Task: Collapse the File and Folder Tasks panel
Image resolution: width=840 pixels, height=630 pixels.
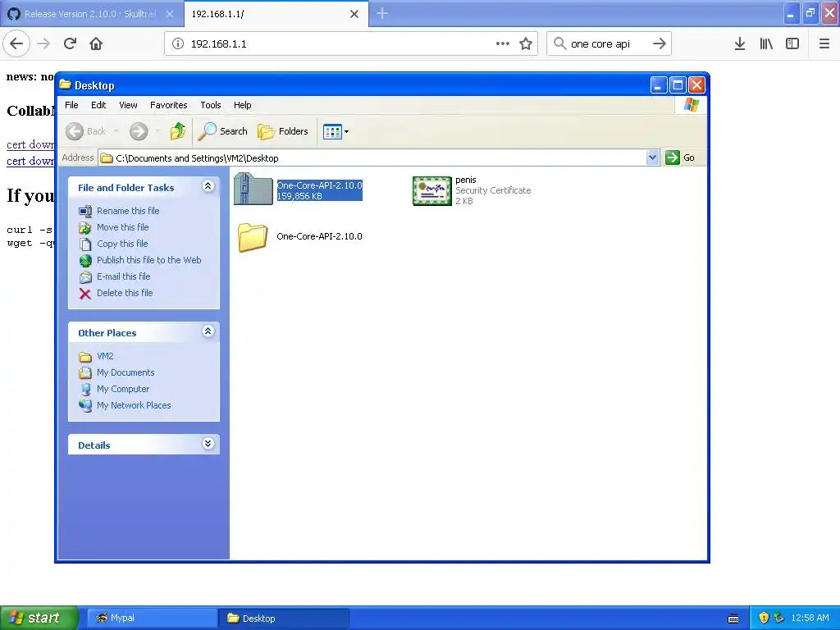Action: point(208,186)
